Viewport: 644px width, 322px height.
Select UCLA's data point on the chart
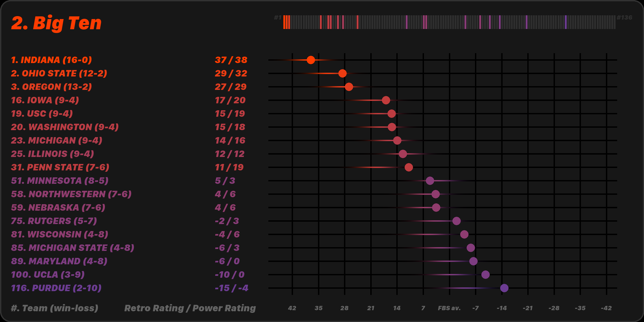click(485, 275)
